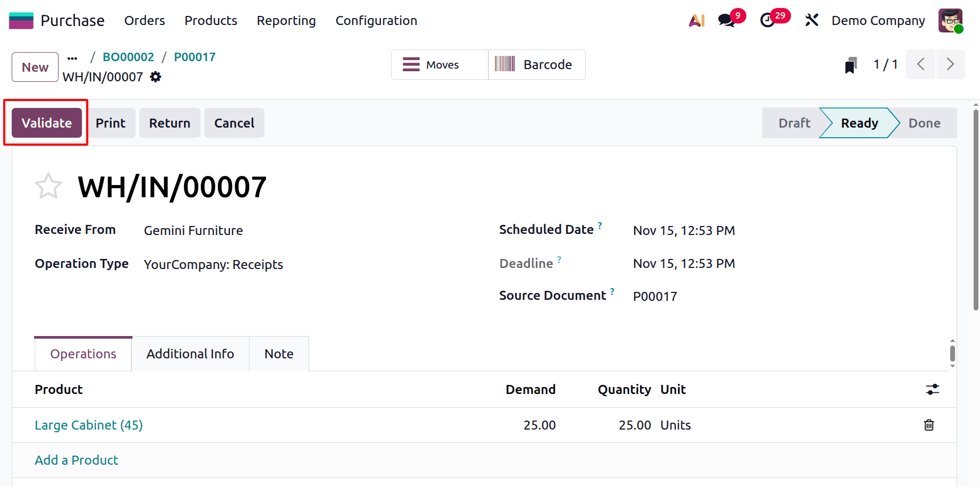The width and height of the screenshot is (980, 487).
Task: Switch to the Additional Info tab
Action: 190,354
